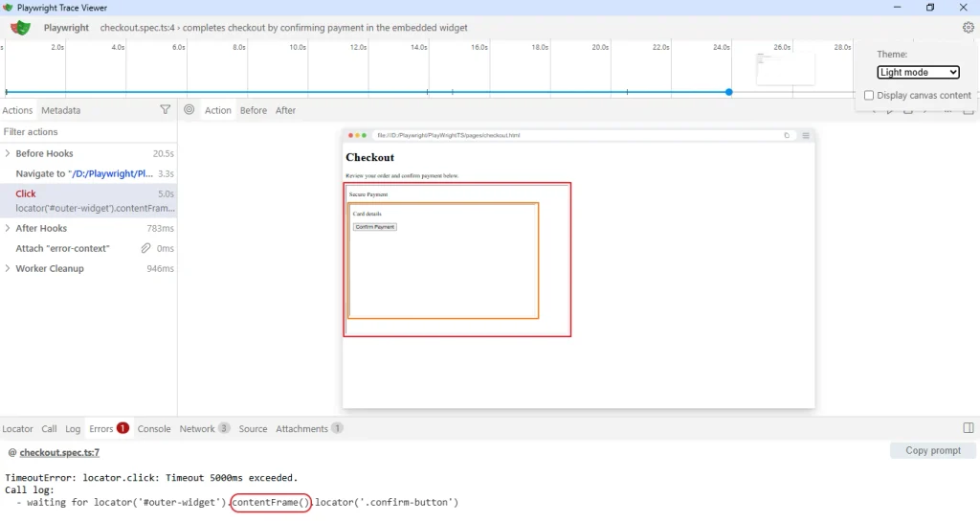Open the Locator tab

point(17,429)
